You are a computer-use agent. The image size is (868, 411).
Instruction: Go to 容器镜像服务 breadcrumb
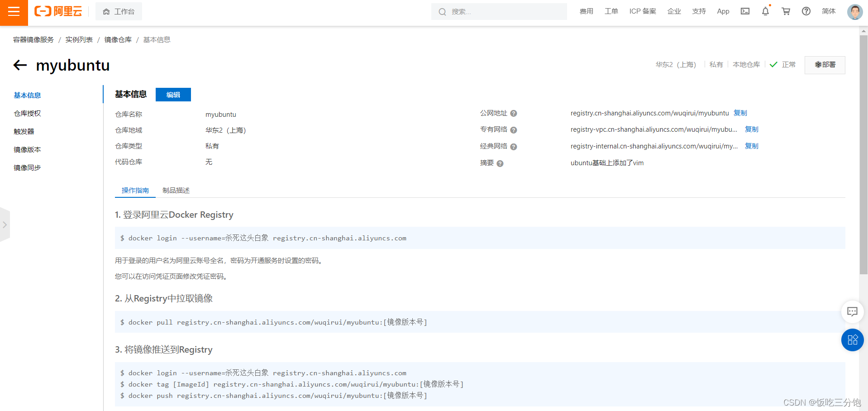(33, 40)
